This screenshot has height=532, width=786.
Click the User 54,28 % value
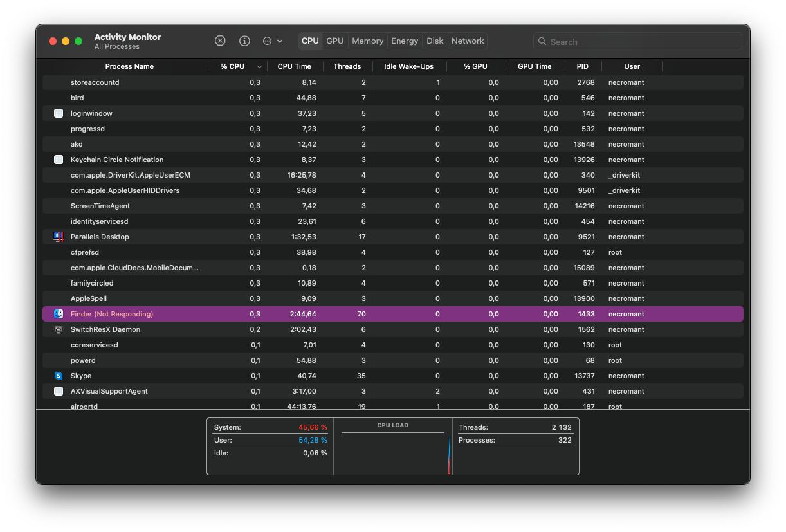tap(313, 440)
